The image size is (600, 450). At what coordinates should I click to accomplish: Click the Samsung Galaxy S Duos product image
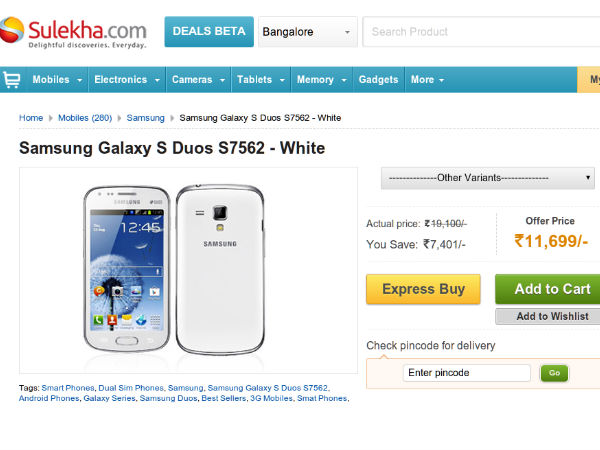point(188,270)
